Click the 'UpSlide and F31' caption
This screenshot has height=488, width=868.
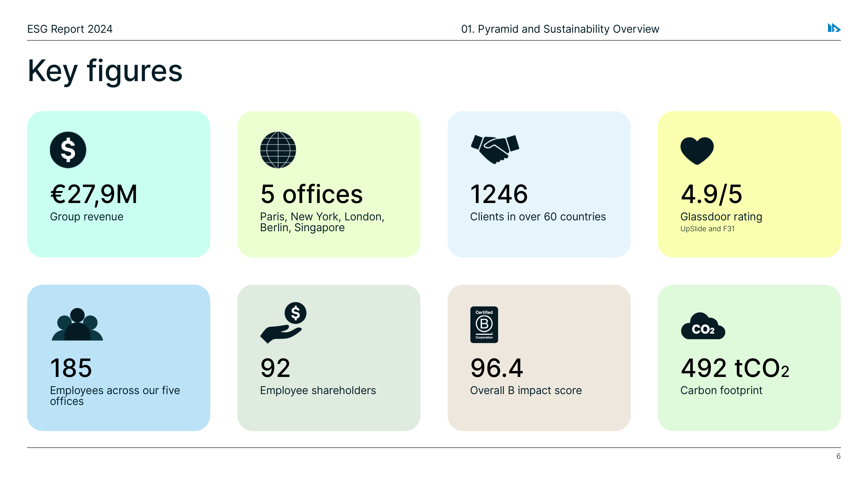[x=707, y=229]
